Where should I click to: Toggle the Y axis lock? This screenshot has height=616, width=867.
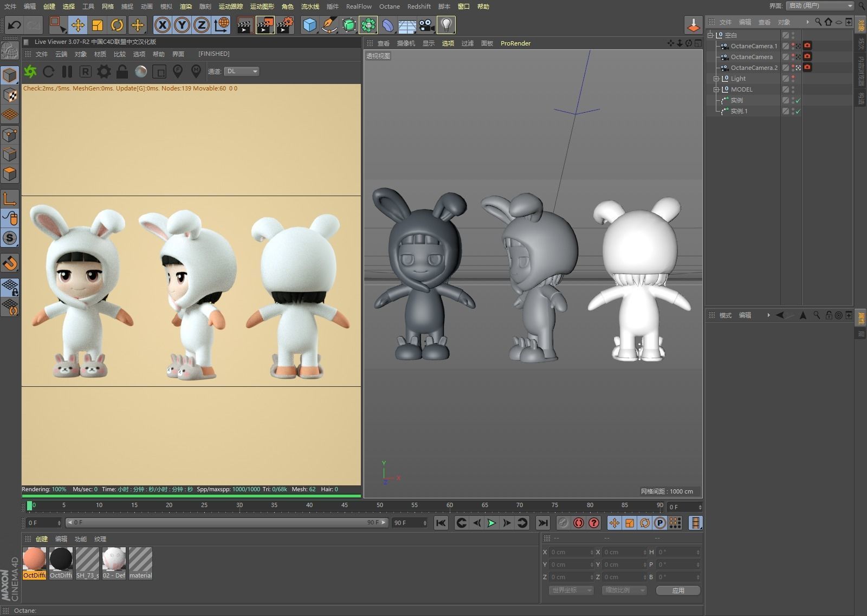(182, 25)
